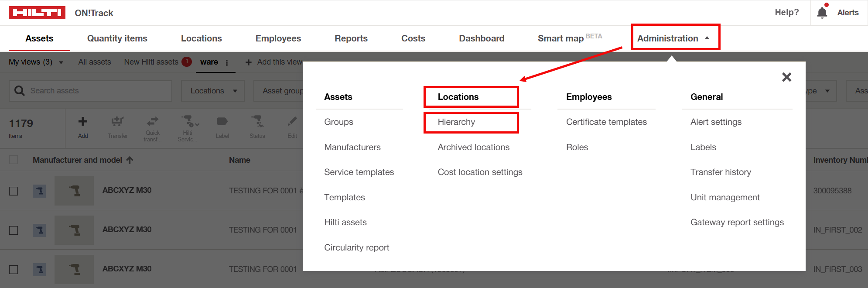Tick the select-all checkbox in table header

(x=14, y=160)
